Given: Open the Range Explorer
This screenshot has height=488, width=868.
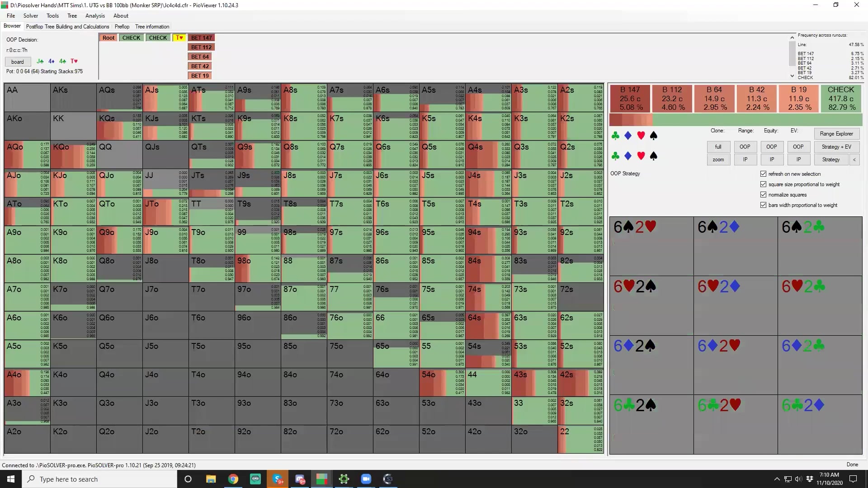Looking at the screenshot, I should pos(837,133).
